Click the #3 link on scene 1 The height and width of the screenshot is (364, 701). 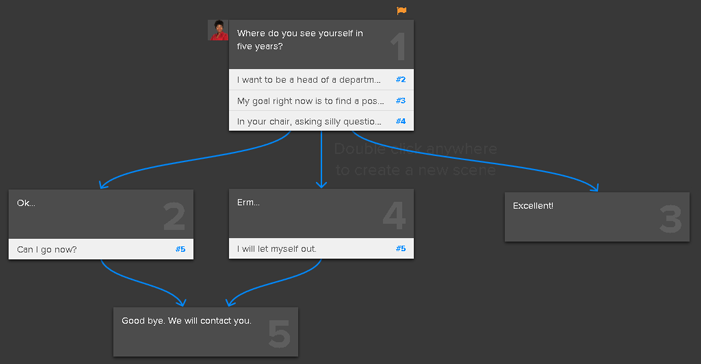(x=401, y=101)
